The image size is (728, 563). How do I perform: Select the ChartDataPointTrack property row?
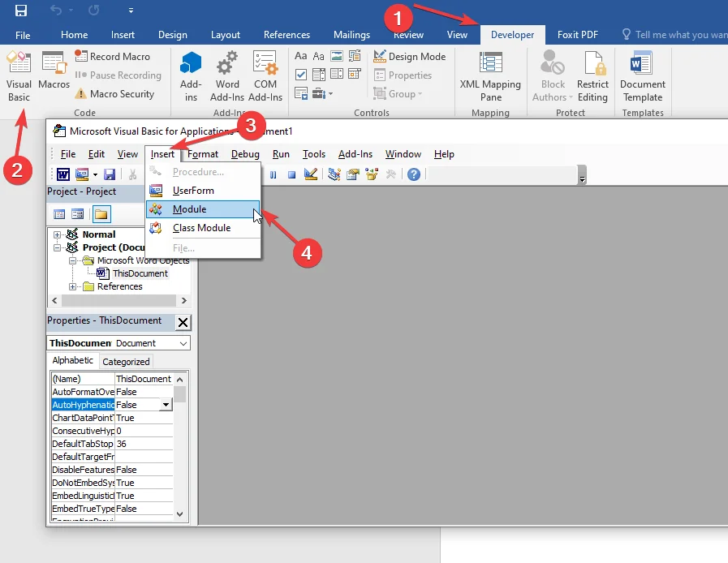(x=112, y=418)
